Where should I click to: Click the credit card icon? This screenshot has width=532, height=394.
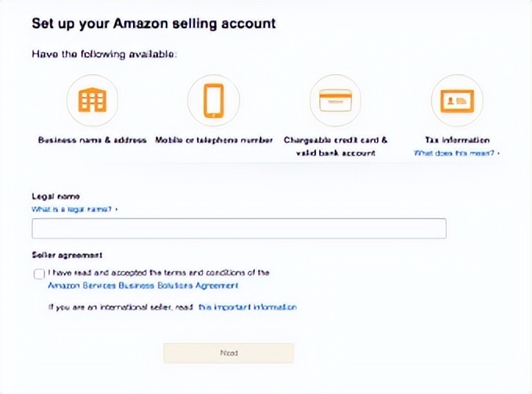(335, 100)
